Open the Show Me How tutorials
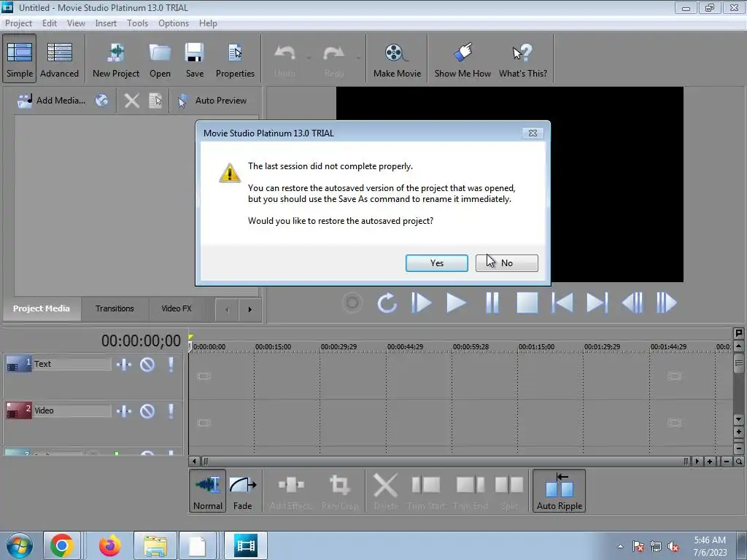Image resolution: width=747 pixels, height=560 pixels. point(462,58)
